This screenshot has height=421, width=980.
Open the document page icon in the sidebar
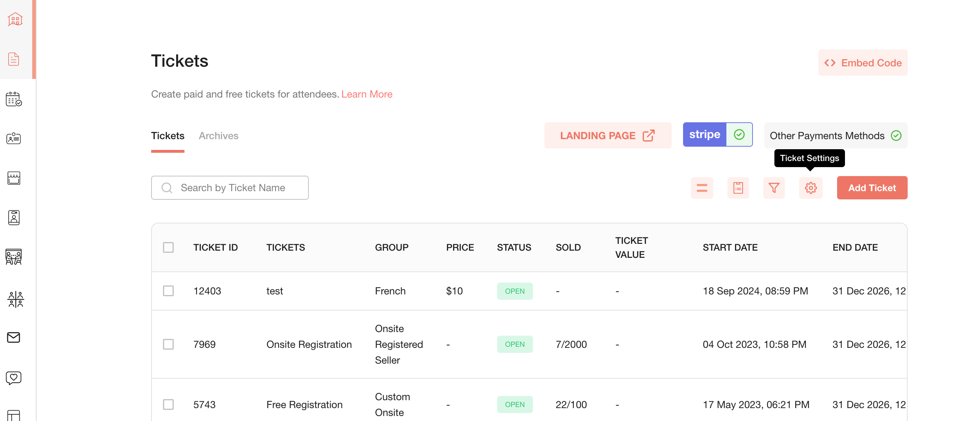click(x=14, y=59)
